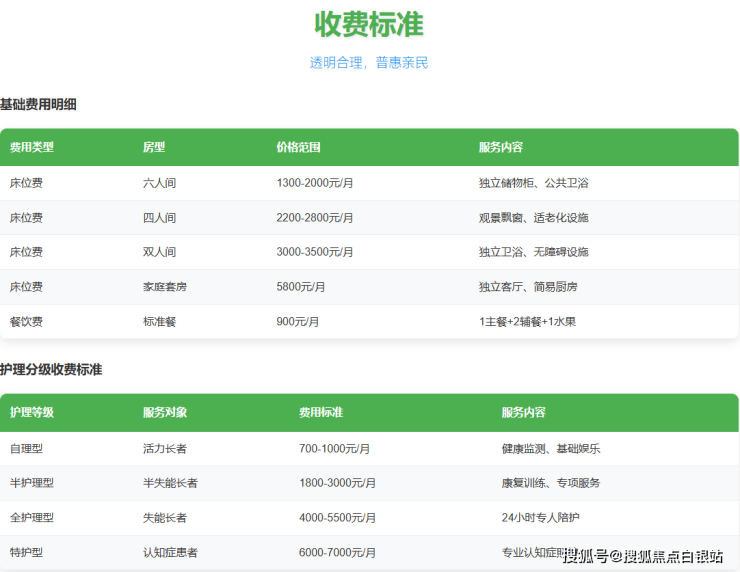Select the 自理型 care level cell
Viewport: 740px width, 572px height.
26,449
